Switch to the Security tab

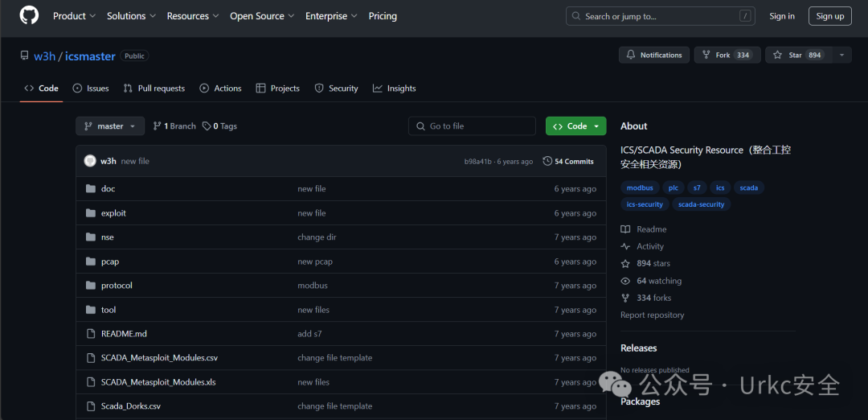[337, 88]
